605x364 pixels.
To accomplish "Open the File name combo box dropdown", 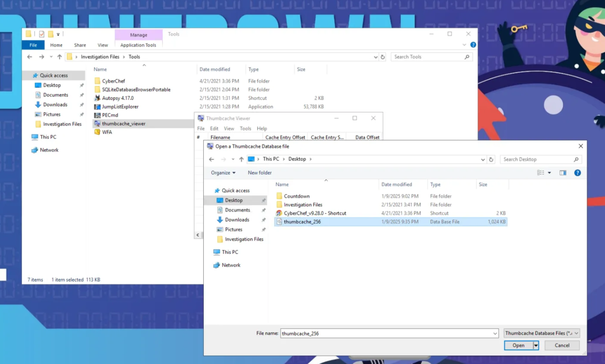I will (495, 333).
